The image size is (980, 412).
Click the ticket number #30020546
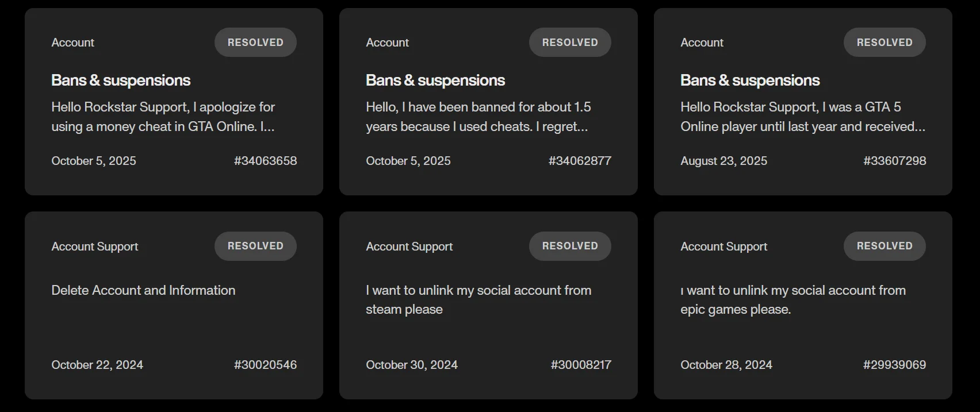click(x=265, y=365)
